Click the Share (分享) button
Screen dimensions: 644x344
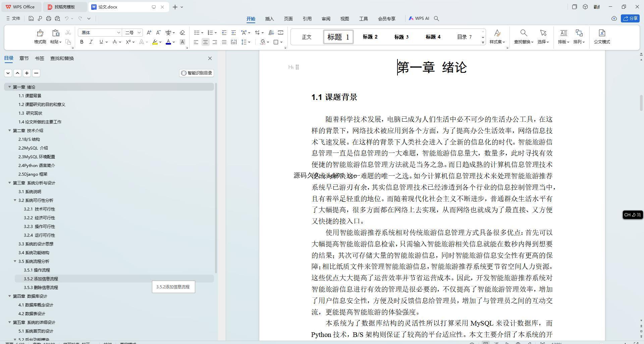tap(630, 18)
